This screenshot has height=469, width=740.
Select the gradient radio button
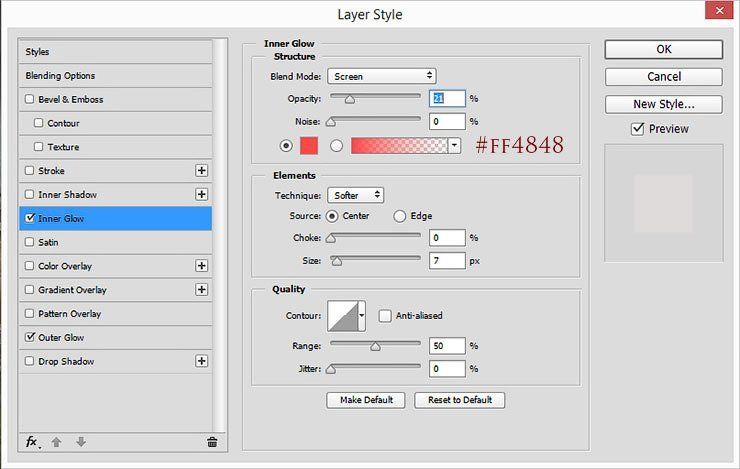336,146
